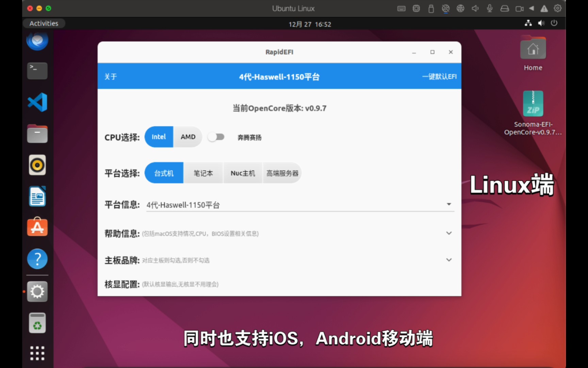
Task: Open the Activities overview
Action: [44, 23]
